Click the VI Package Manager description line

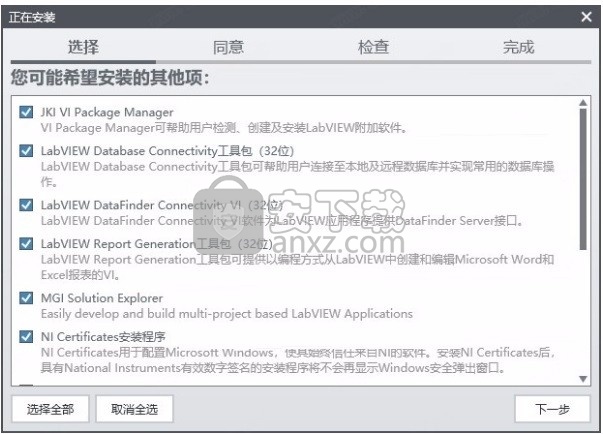224,128
